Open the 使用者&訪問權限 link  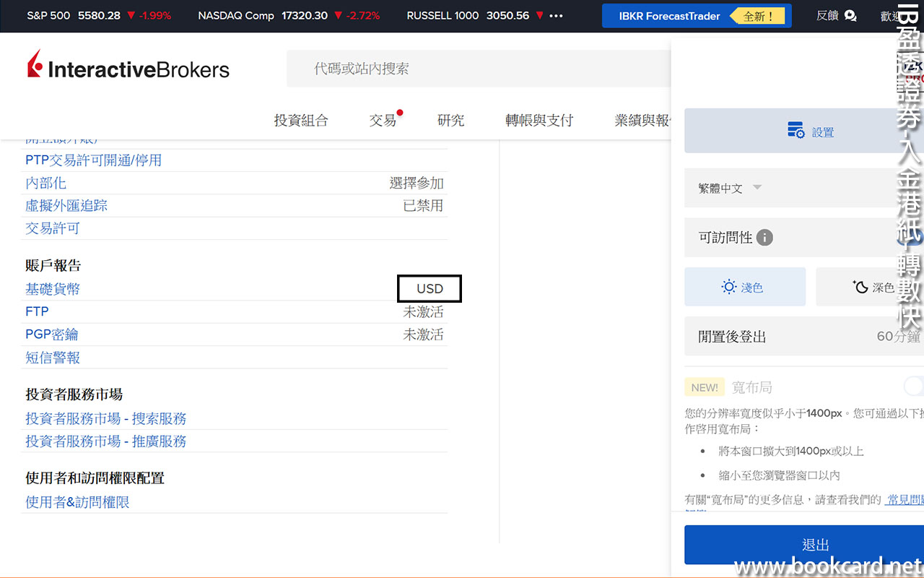(77, 502)
